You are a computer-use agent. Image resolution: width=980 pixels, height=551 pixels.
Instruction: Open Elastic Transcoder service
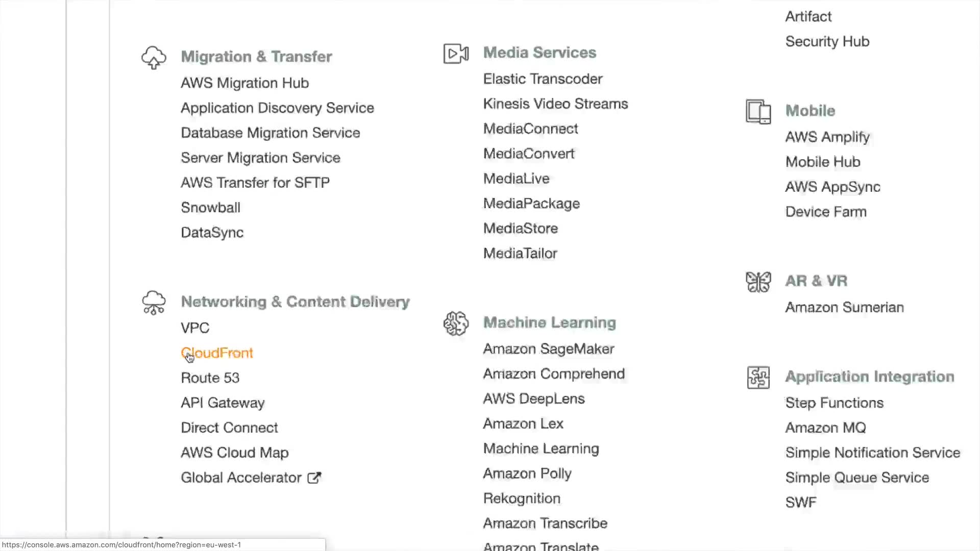tap(543, 79)
